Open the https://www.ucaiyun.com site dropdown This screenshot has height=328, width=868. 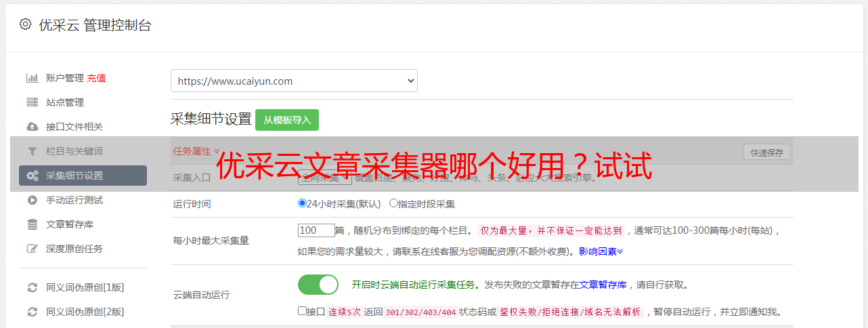pos(294,81)
